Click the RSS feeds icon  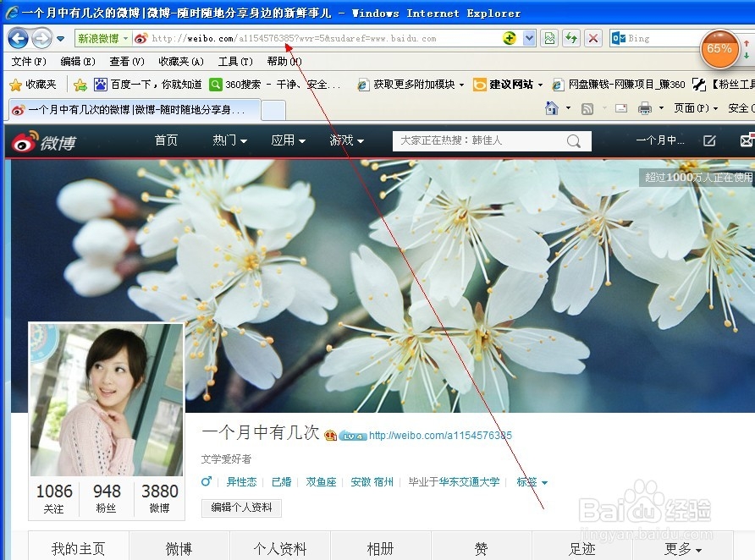[x=587, y=109]
